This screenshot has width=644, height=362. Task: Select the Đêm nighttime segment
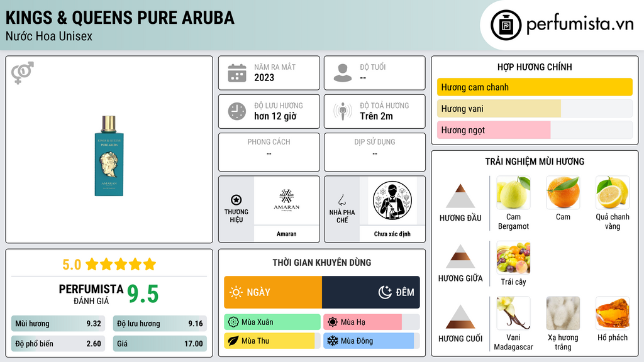(371, 292)
